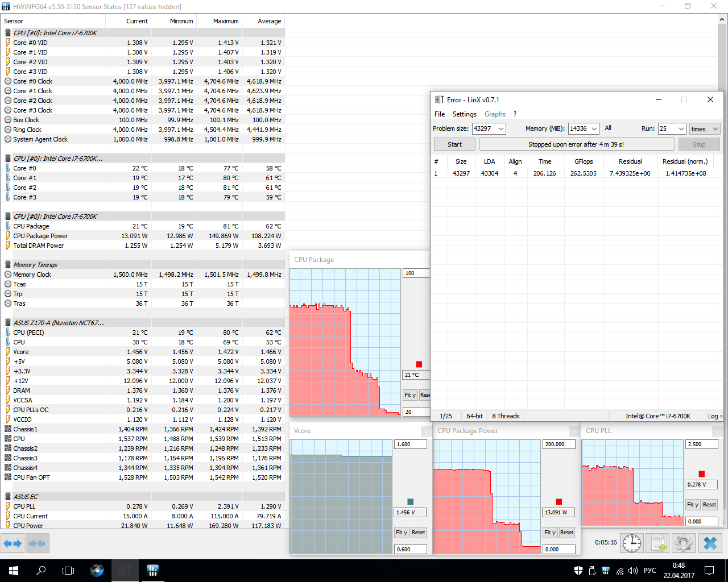
Task: Click Fit y in CPU Package graph
Action: tap(410, 394)
